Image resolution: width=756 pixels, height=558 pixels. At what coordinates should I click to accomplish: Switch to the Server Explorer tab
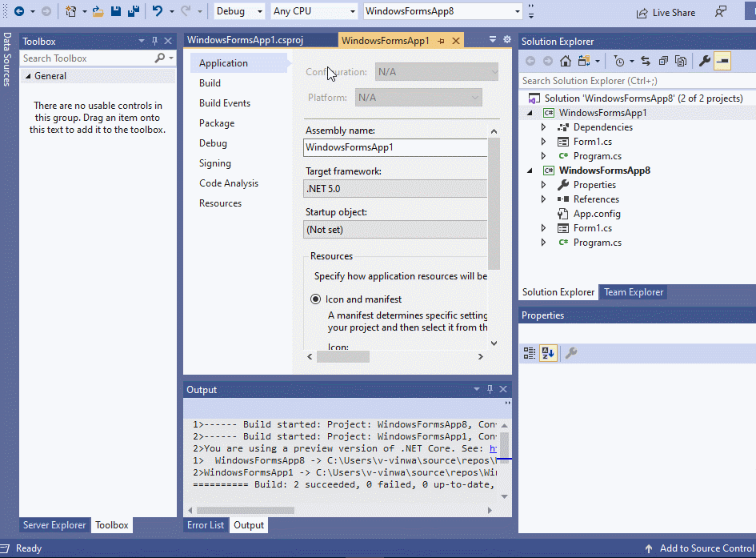[x=54, y=525]
